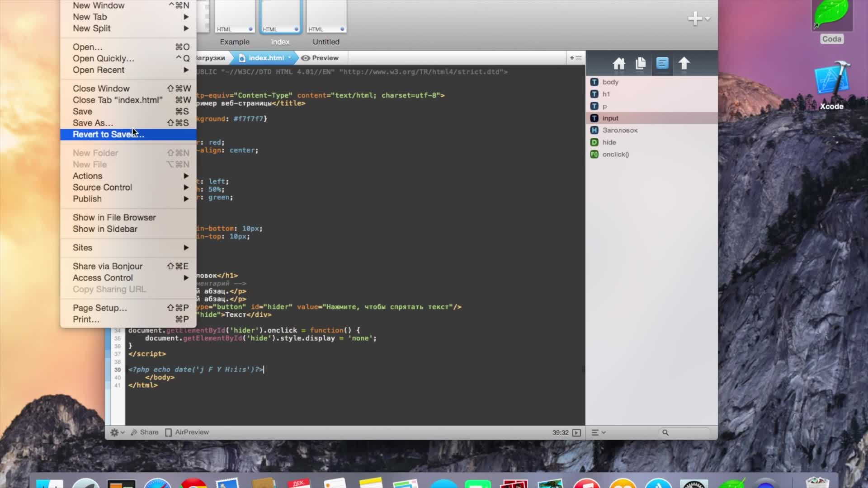Image resolution: width=868 pixels, height=488 pixels.
Task: Switch sidebar to Files panel icon
Action: tap(640, 64)
